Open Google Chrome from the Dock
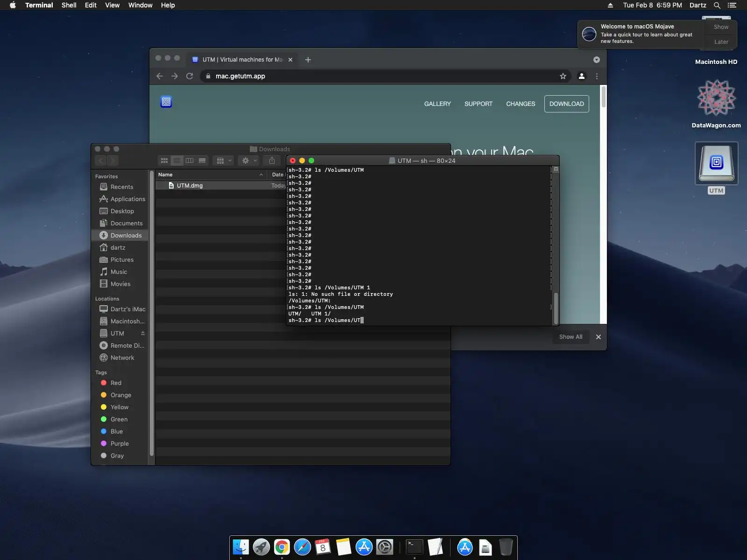The width and height of the screenshot is (747, 560). (282, 547)
